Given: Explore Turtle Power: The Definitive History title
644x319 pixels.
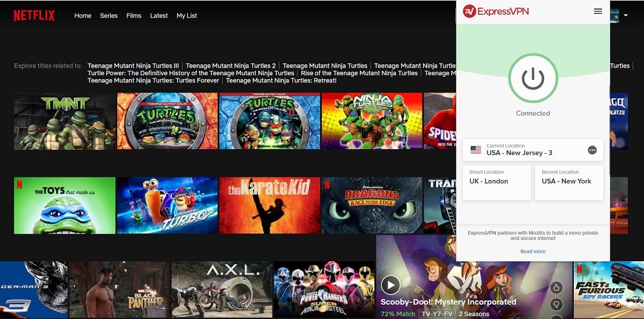Looking at the screenshot, I should pyautogui.click(x=191, y=73).
